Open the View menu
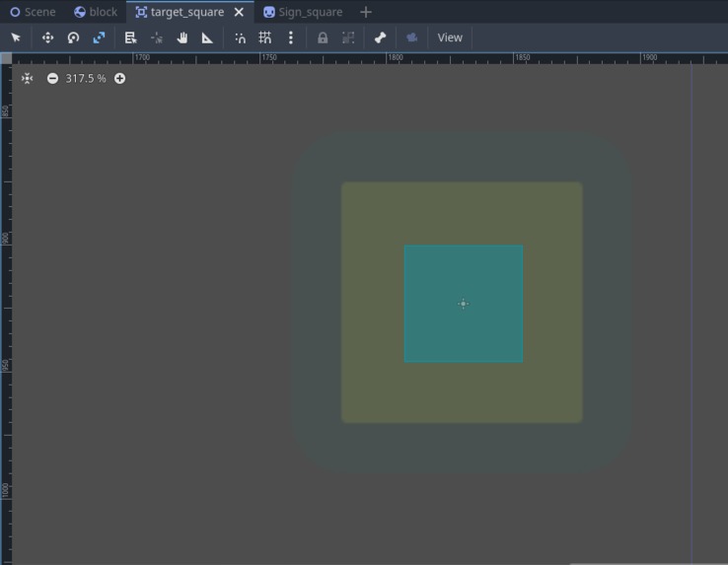This screenshot has width=728, height=565. (450, 37)
